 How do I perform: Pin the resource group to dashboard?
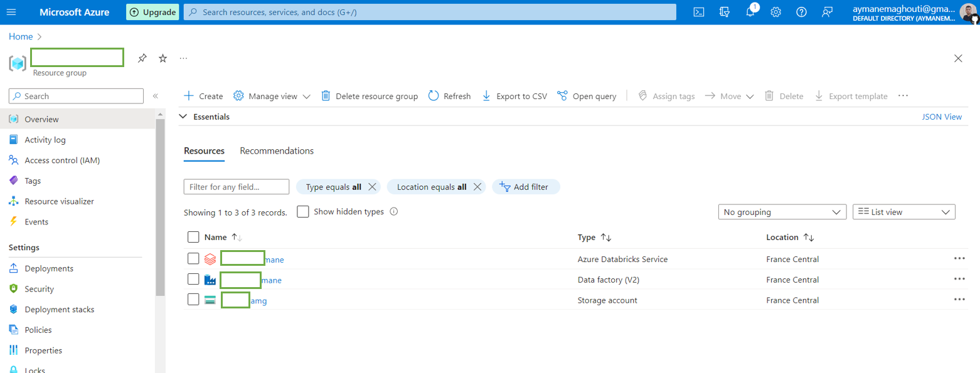142,58
